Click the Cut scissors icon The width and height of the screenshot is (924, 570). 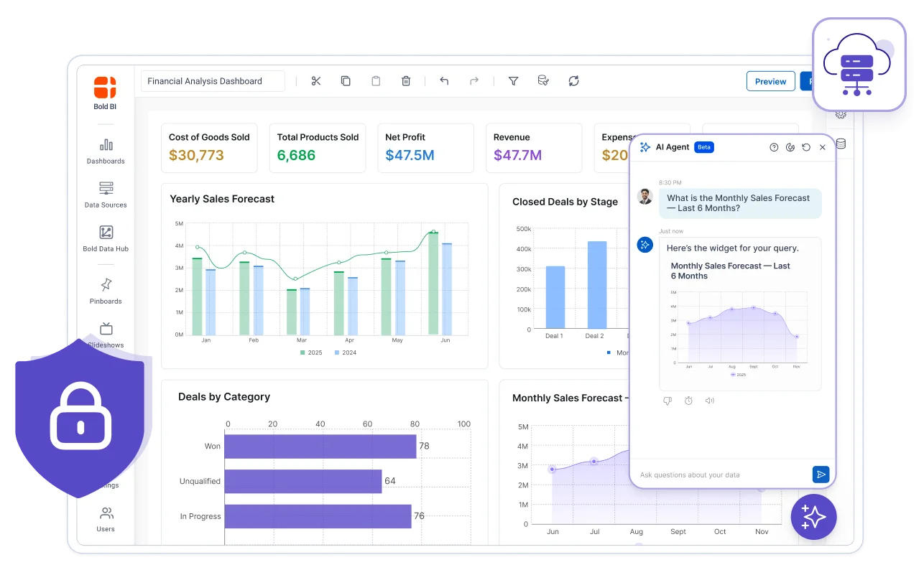pos(316,81)
